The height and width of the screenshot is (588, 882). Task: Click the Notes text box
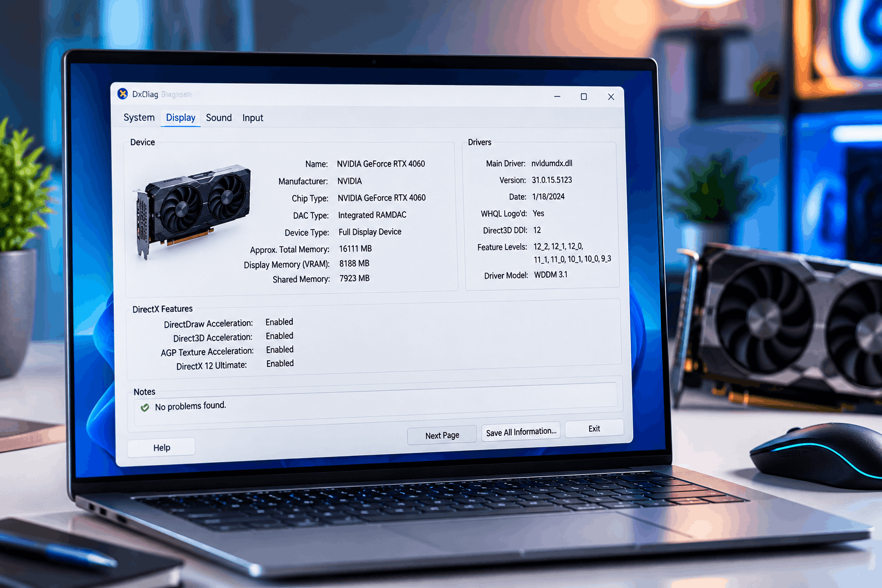[x=376, y=405]
